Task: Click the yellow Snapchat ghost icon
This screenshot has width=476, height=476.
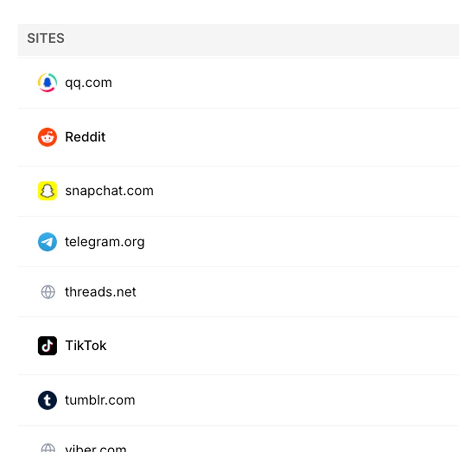Action: tap(47, 190)
